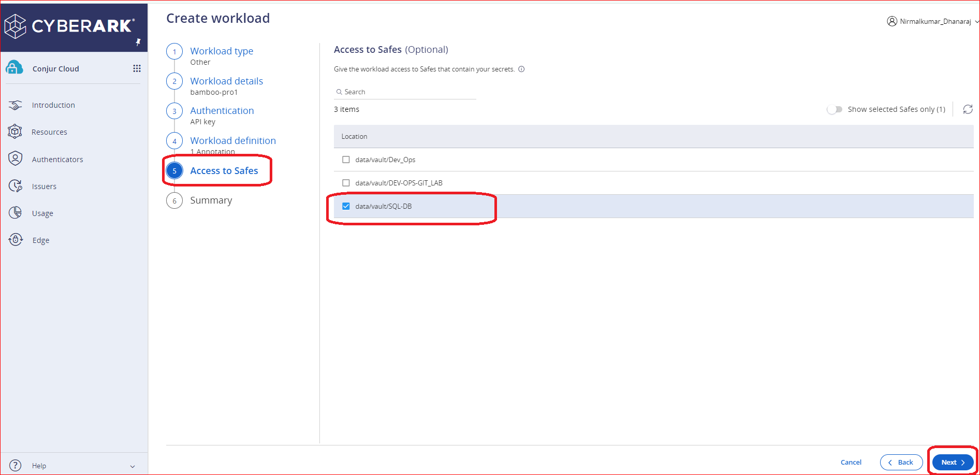The image size is (980, 475).
Task: Open Resources from the sidebar
Action: pos(49,132)
